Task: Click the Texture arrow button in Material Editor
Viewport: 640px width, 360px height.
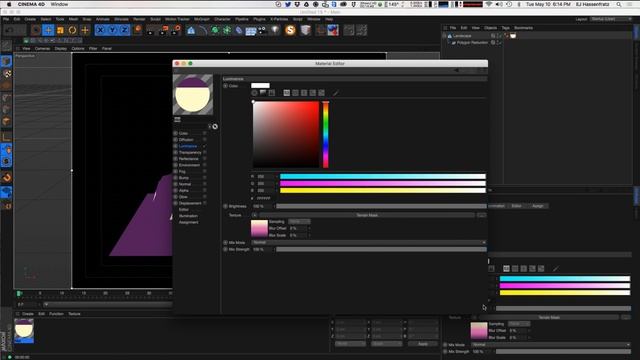Action: (x=254, y=215)
